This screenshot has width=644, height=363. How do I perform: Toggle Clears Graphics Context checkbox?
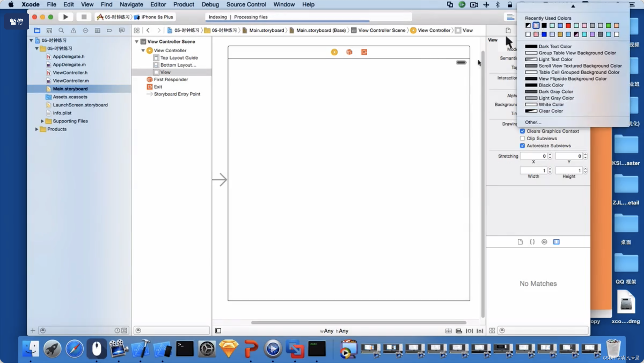click(522, 130)
